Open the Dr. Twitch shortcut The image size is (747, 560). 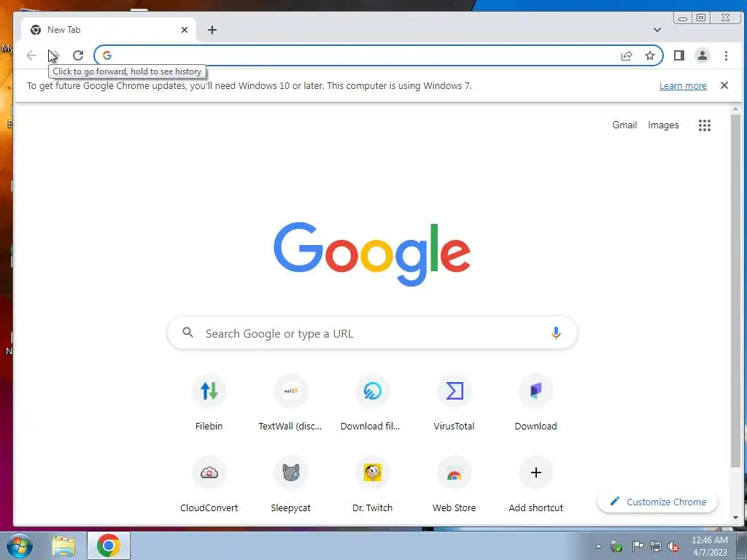point(372,485)
